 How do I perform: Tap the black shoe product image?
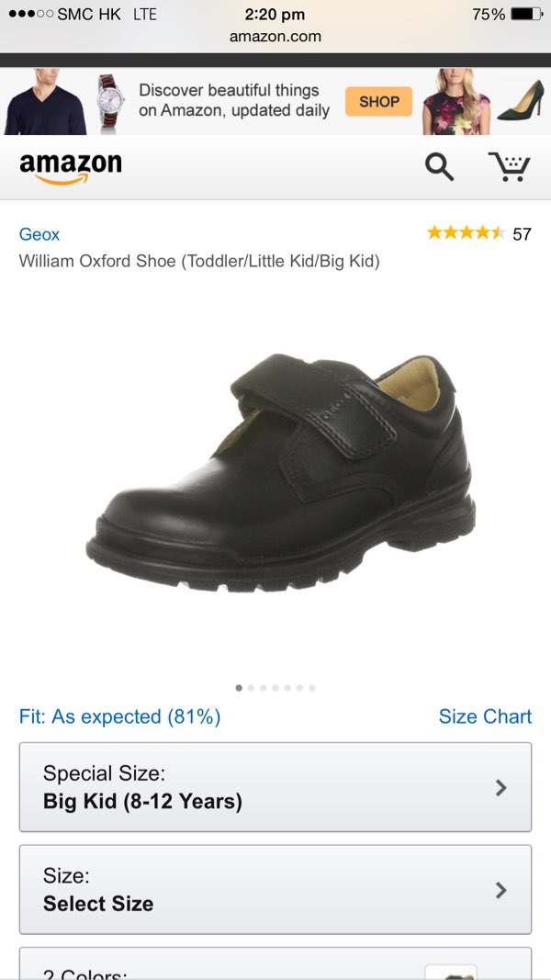click(x=280, y=473)
